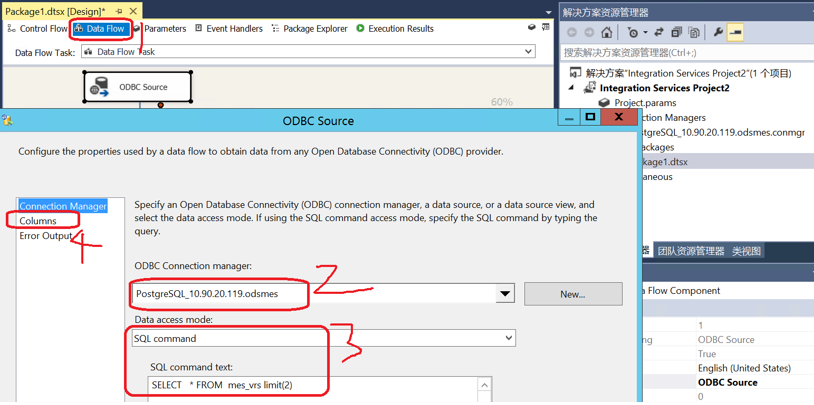Click the pending changes filter clock icon
The width and height of the screenshot is (814, 405).
(x=633, y=32)
